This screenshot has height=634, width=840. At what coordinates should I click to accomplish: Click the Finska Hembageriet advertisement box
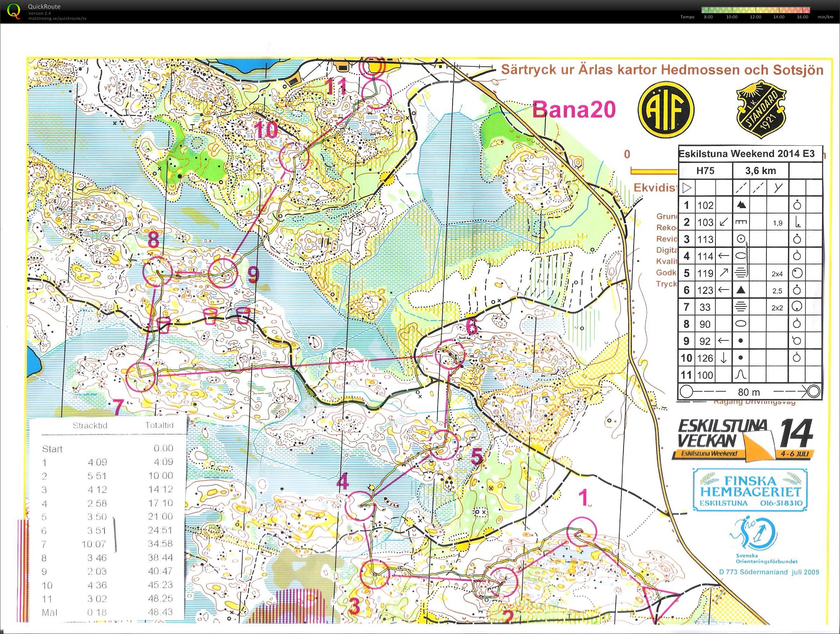coord(750,489)
